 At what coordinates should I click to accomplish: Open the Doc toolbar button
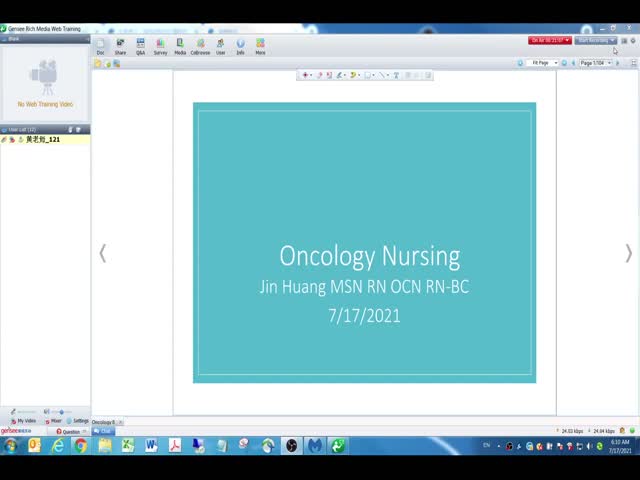coord(100,46)
